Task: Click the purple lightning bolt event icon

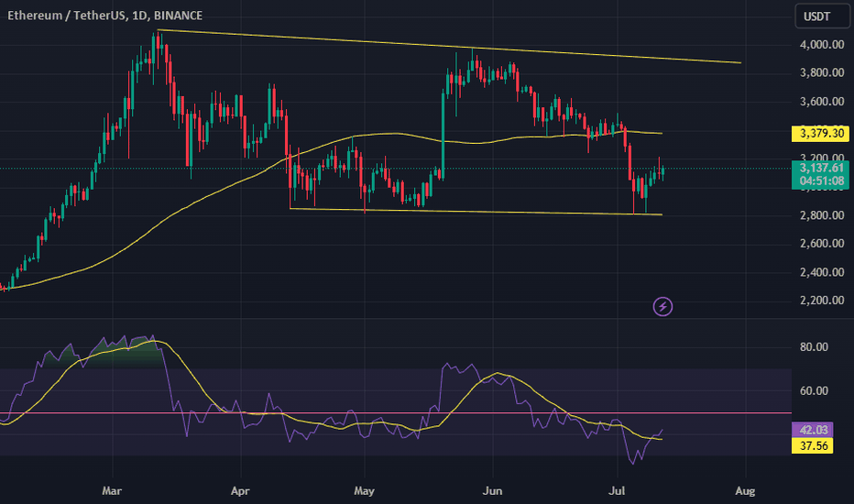Action: (662, 307)
